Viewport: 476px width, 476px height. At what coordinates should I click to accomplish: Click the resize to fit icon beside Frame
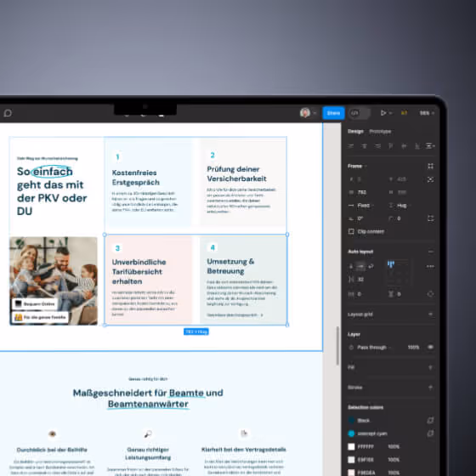(430, 166)
